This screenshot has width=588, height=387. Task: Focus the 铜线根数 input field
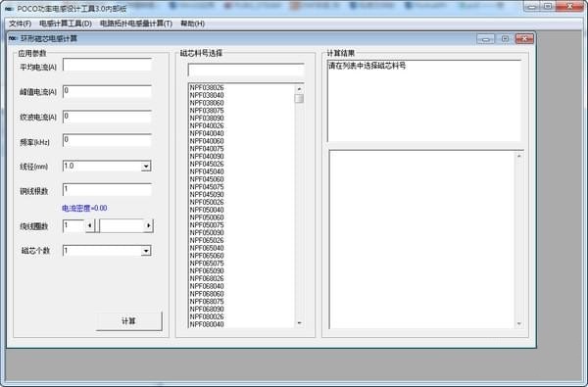click(x=107, y=189)
